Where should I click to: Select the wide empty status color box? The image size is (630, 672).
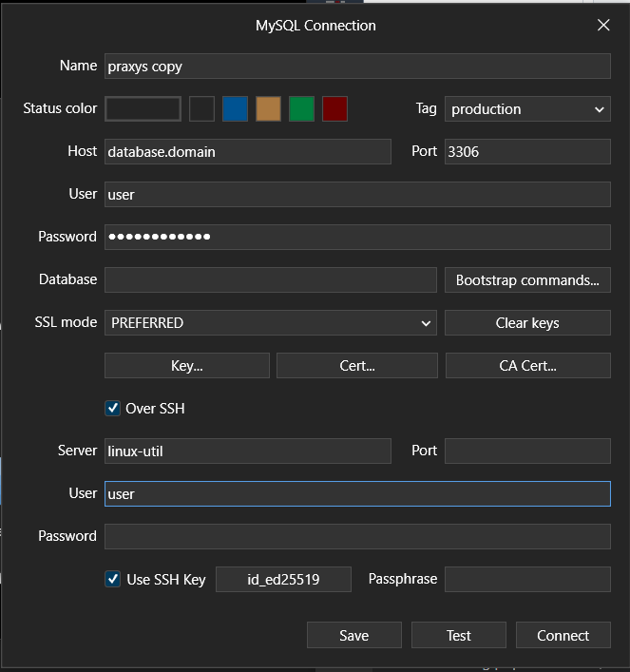tap(143, 109)
